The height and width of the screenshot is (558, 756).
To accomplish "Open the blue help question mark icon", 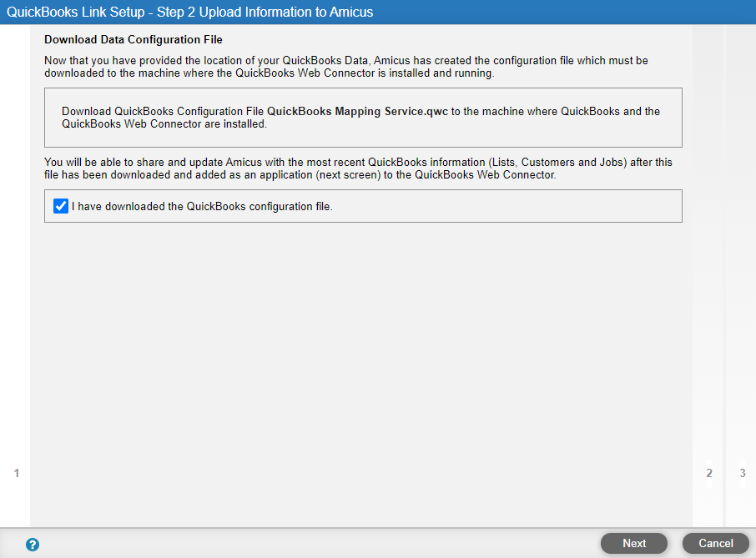I will (33, 545).
